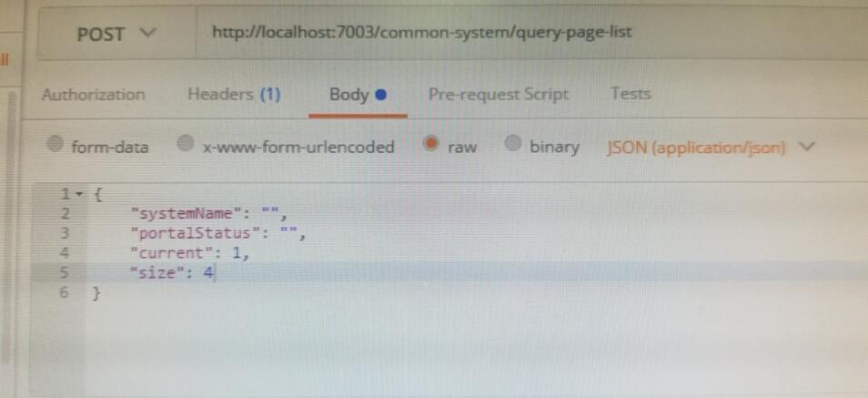The image size is (868, 398).
Task: Click the request URL input field
Action: (x=531, y=34)
